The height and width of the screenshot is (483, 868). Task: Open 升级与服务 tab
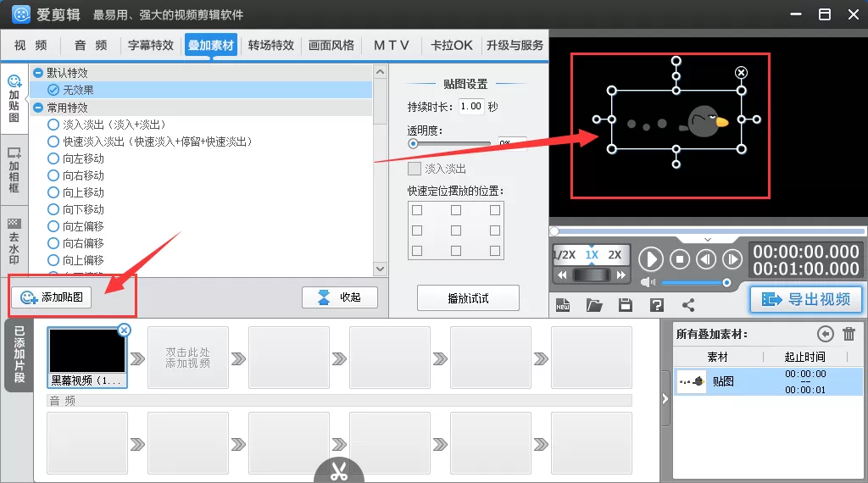515,46
